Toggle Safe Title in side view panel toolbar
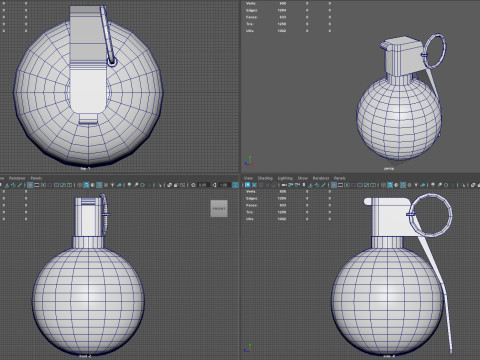 [373, 185]
